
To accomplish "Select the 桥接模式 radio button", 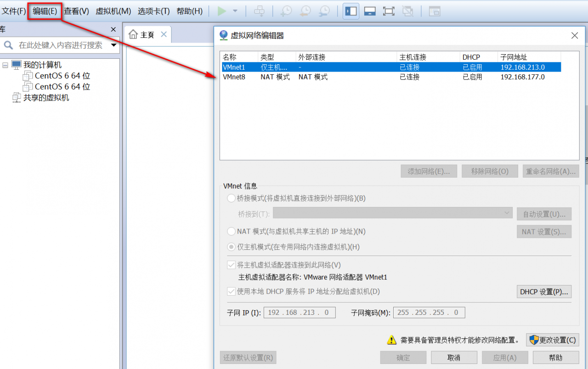I will pyautogui.click(x=231, y=198).
